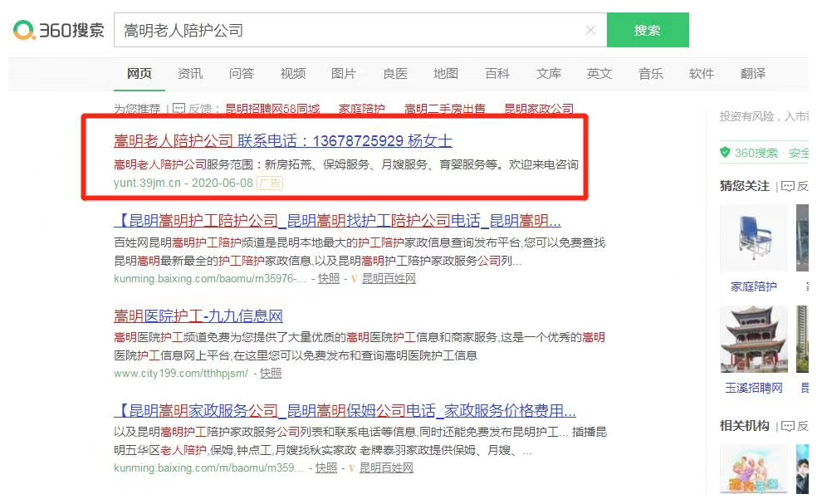Open the 百科 tab
The image size is (822, 504).
497,73
